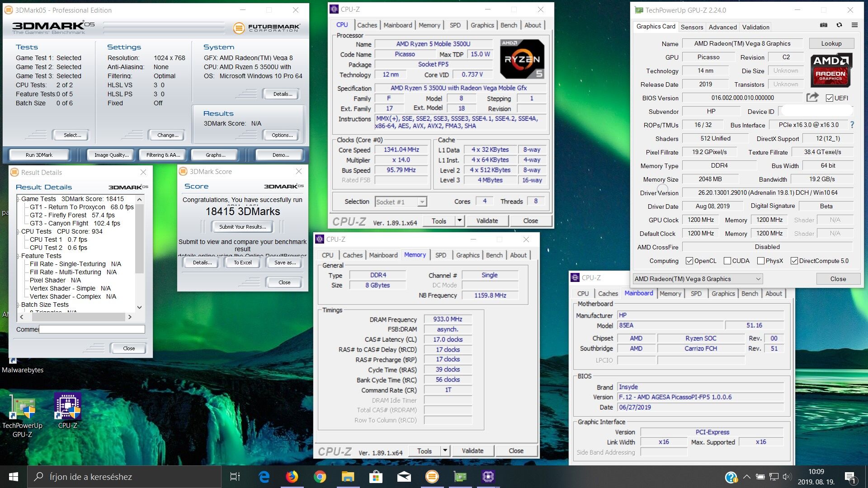This screenshot has height=488, width=868.
Task: Collapse the Game Tests tree node
Action: [18, 199]
